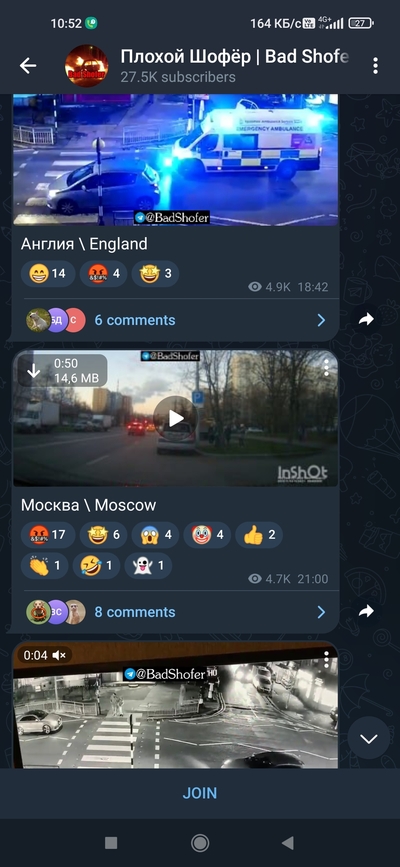Share the Moscow post with forward arrow
The width and height of the screenshot is (400, 867).
366,612
